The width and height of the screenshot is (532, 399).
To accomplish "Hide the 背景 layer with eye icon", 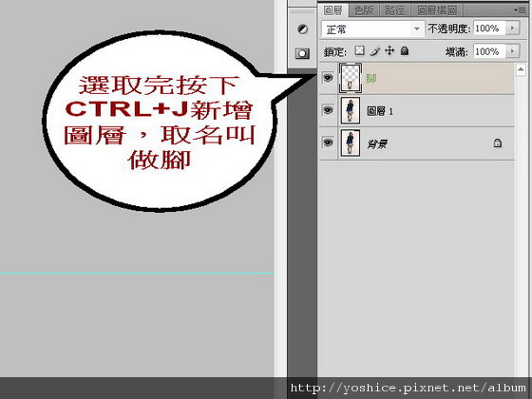I will (328, 142).
